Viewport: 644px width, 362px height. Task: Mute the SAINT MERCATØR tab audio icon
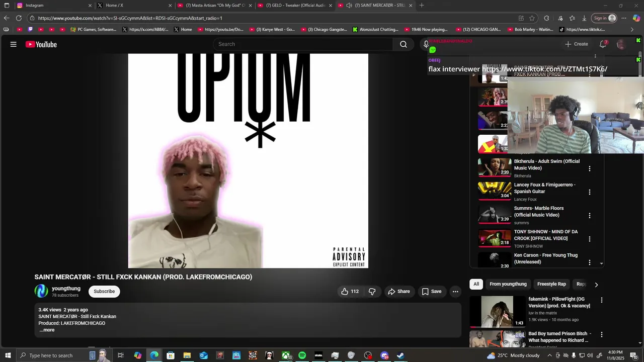pyautogui.click(x=349, y=5)
